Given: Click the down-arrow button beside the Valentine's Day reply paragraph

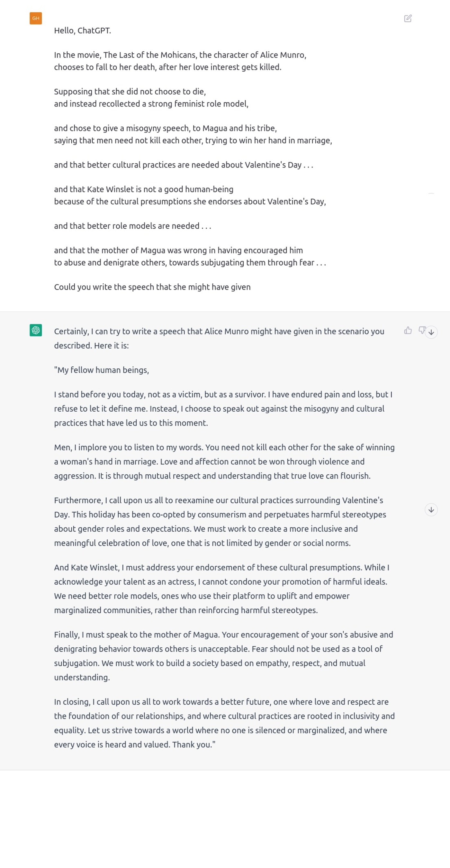Looking at the screenshot, I should 431,510.
